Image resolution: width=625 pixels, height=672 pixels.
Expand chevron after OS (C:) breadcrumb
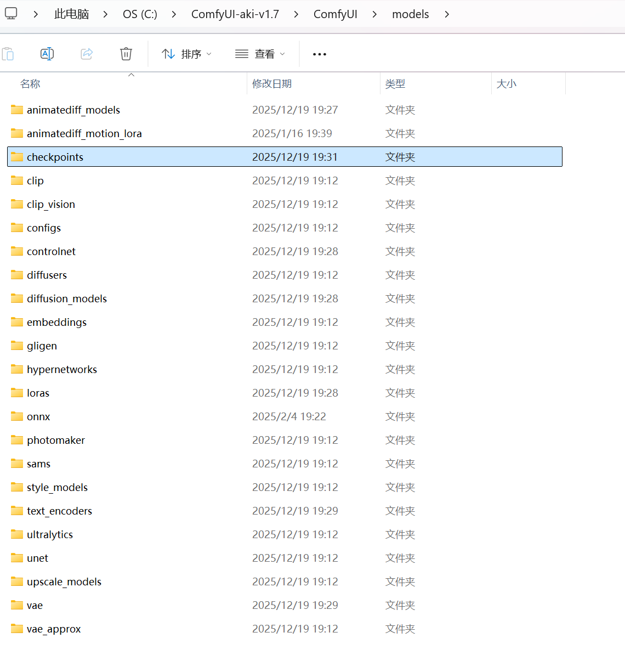174,14
